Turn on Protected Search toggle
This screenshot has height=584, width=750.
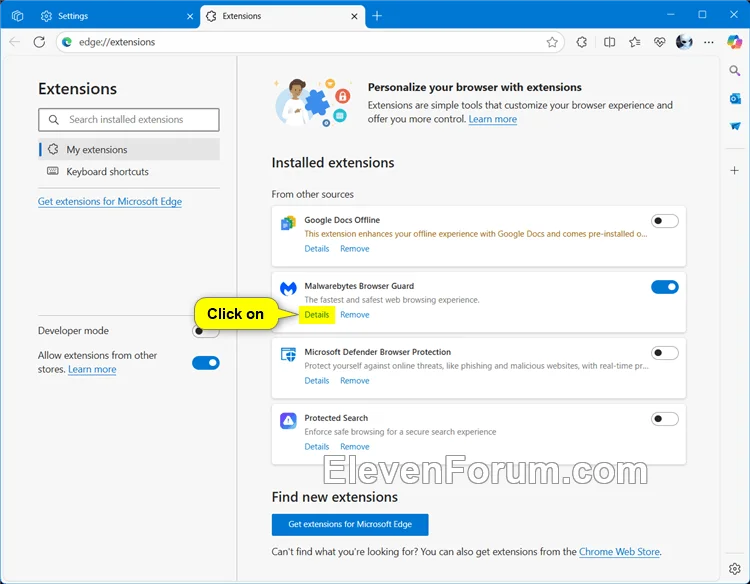pos(664,419)
